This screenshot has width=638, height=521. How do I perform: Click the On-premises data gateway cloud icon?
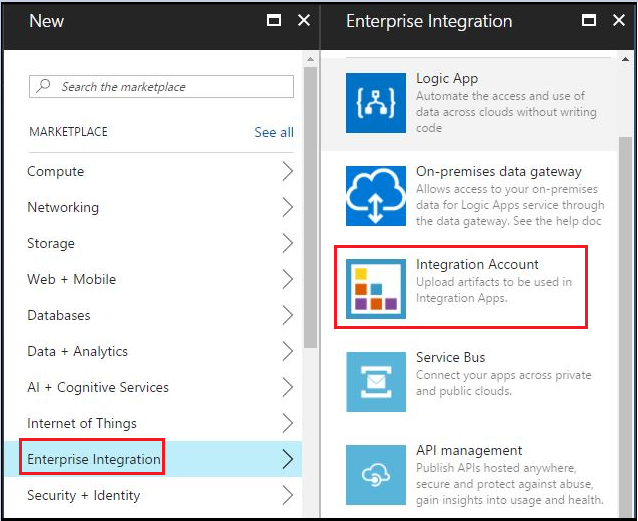point(376,196)
